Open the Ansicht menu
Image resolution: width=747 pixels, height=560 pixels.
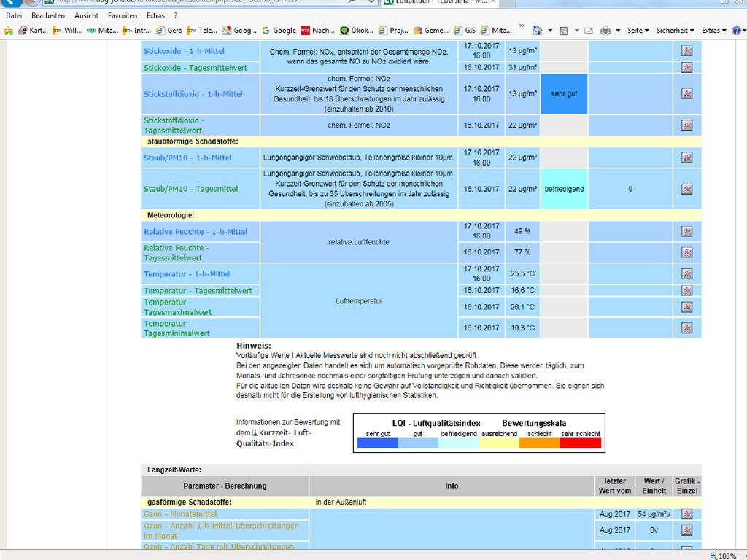(x=86, y=16)
